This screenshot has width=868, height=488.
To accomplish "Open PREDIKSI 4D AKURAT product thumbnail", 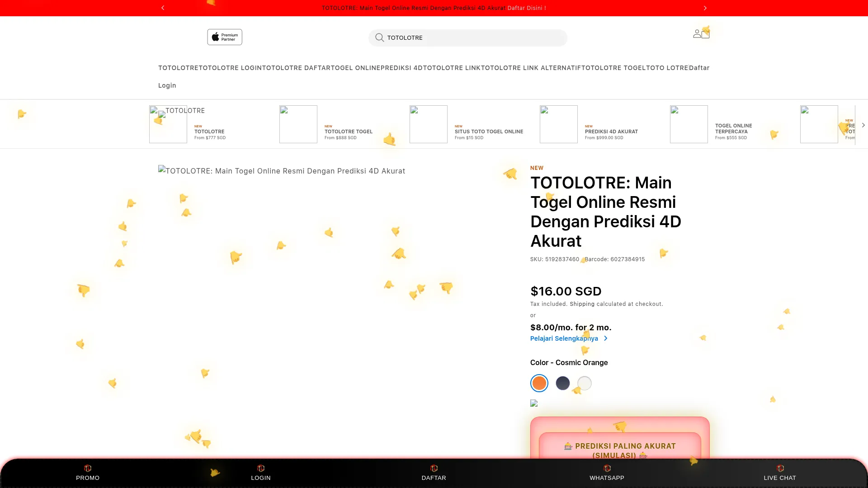I will (559, 124).
